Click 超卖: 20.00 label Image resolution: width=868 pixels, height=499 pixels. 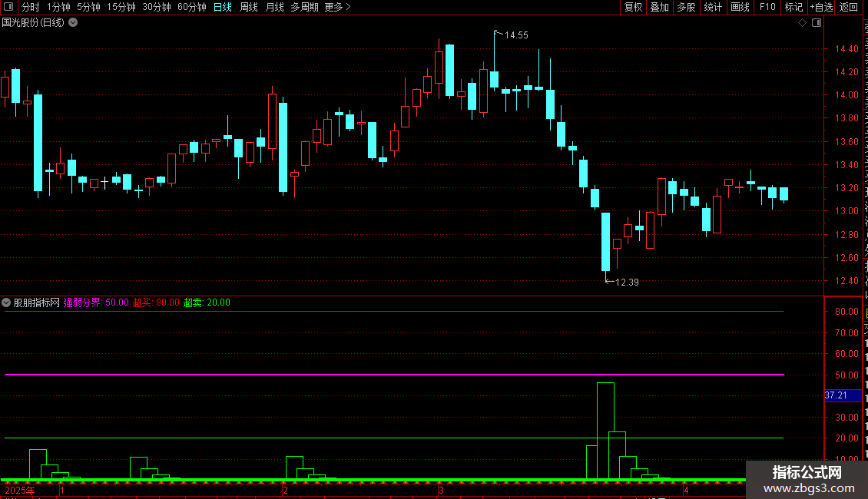(x=207, y=302)
